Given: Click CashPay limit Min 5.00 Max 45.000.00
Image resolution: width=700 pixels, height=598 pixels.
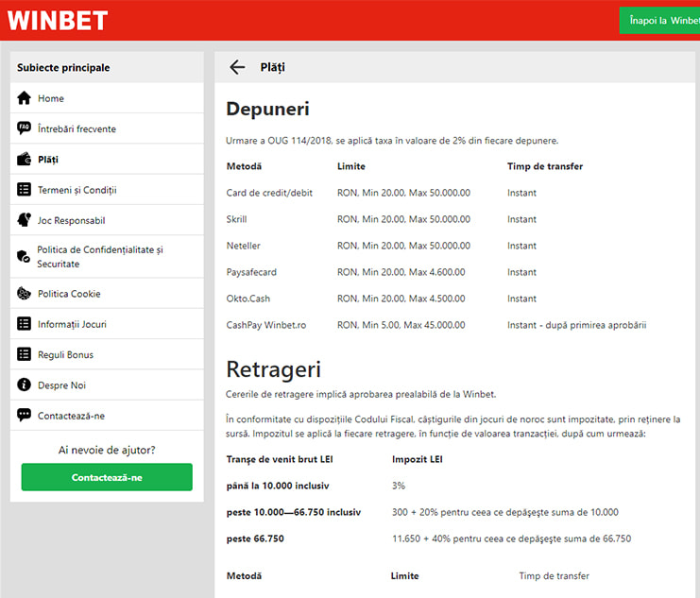Looking at the screenshot, I should (x=401, y=325).
